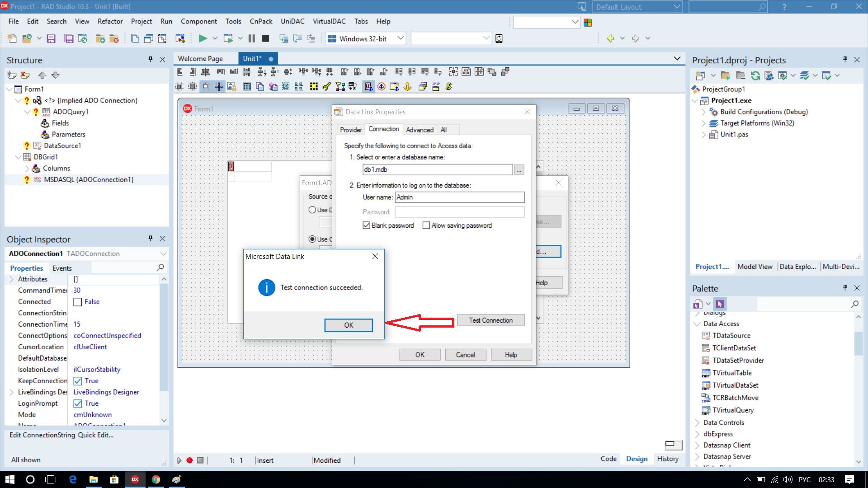The image size is (868, 488).
Task: Switch to Advanced tab in Data Link Properties
Action: click(420, 130)
